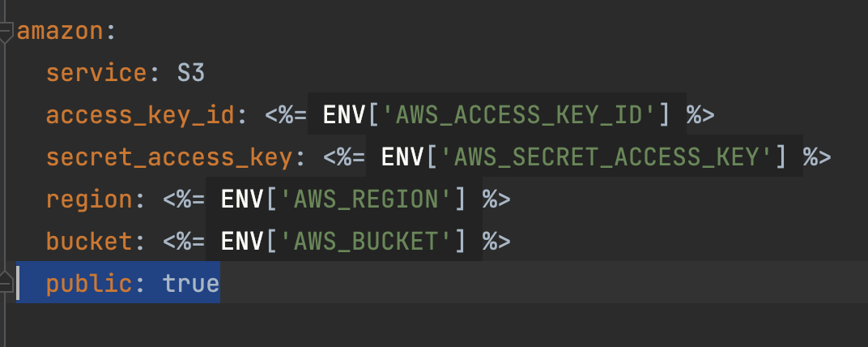868x347 pixels.
Task: Click the service key name
Action: 96,75
